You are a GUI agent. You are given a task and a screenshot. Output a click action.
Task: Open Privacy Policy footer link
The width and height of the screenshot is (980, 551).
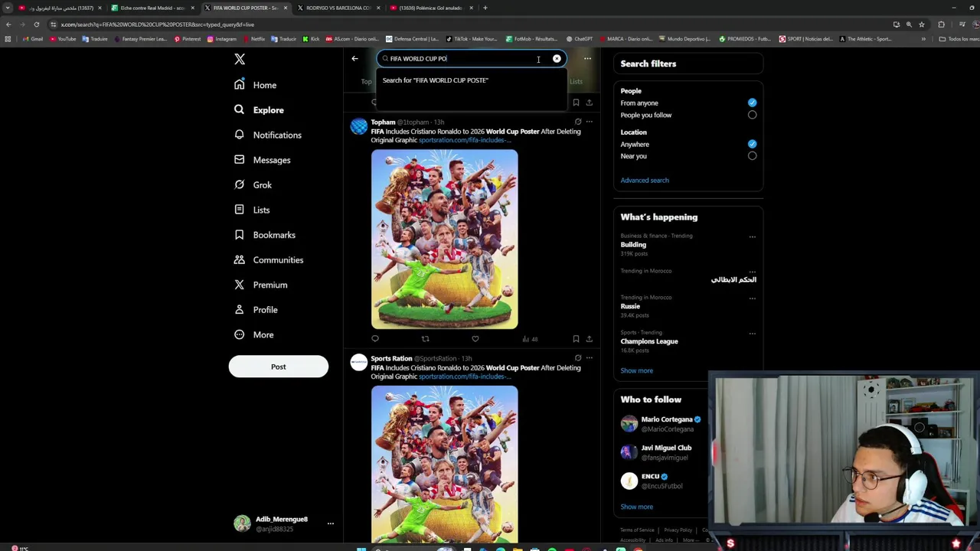[678, 530]
